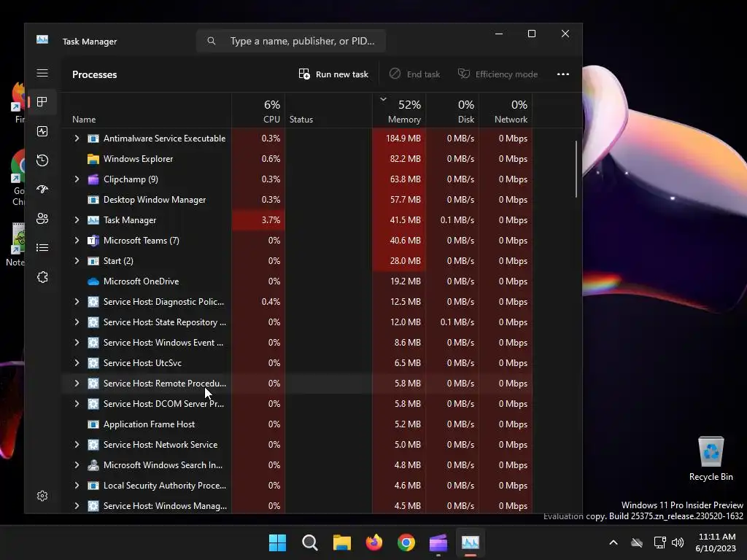The image size is (747, 560).
Task: Click the Task Manager taskbar icon
Action: (471, 542)
